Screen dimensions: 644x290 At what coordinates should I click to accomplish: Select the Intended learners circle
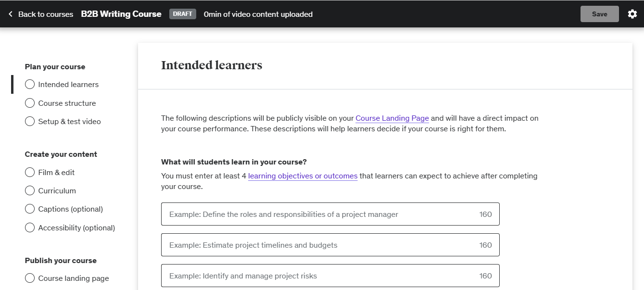[30, 85]
